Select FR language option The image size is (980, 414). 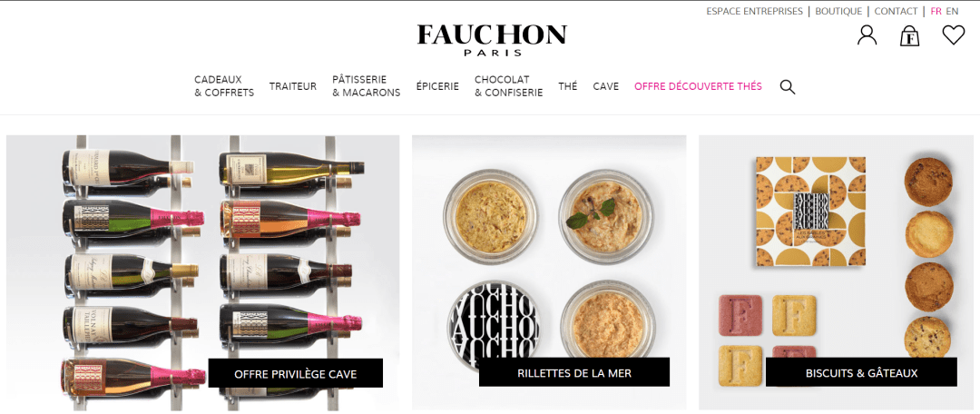click(936, 11)
